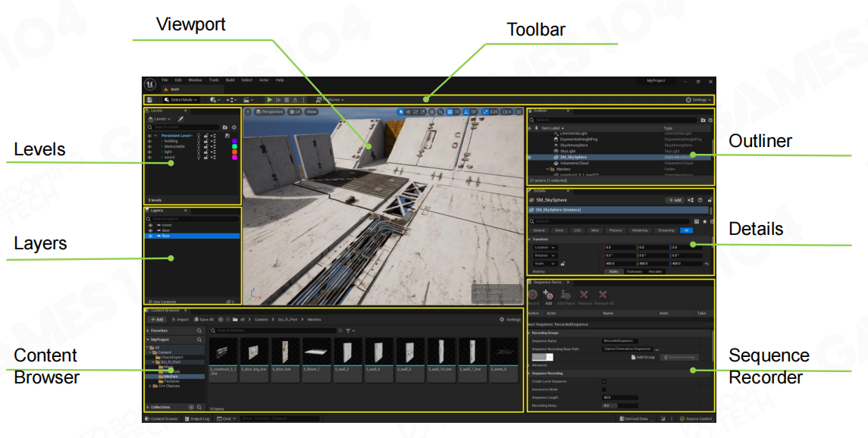Image resolution: width=868 pixels, height=438 pixels.
Task: Click the Remove All icon in Sequence Recorder
Action: pyautogui.click(x=603, y=295)
